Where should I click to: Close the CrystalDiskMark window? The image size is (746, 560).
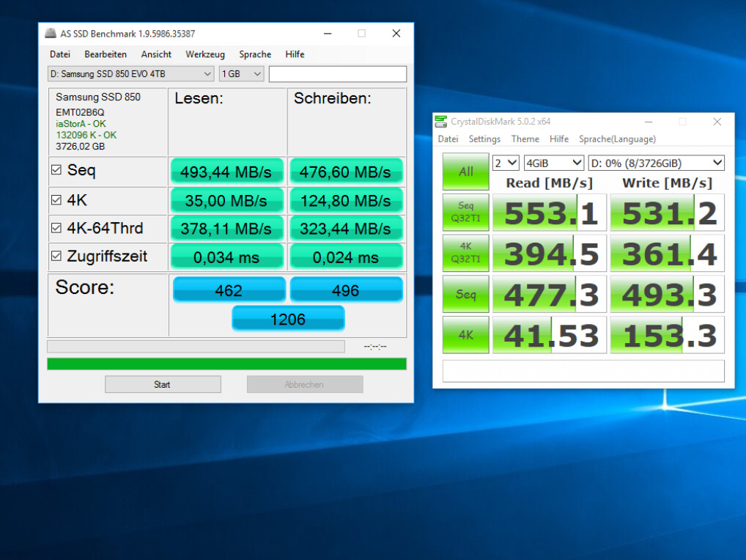coord(717,122)
